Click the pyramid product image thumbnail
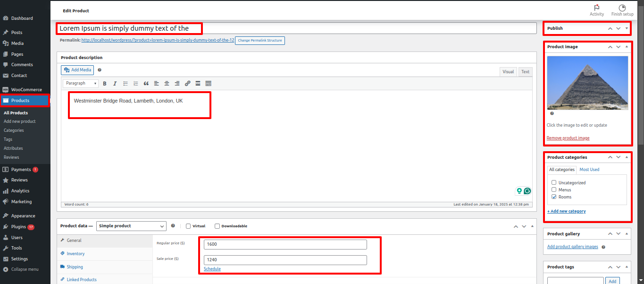Image resolution: width=644 pixels, height=284 pixels. point(587,83)
